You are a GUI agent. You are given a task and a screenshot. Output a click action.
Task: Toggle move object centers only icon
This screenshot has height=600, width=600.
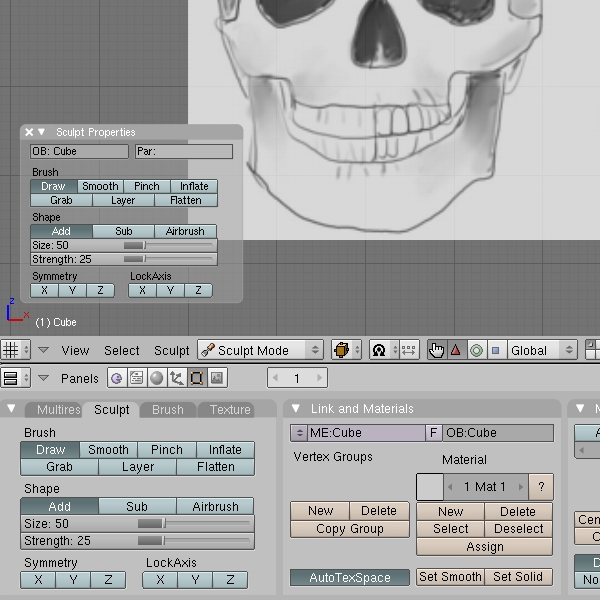(x=409, y=350)
